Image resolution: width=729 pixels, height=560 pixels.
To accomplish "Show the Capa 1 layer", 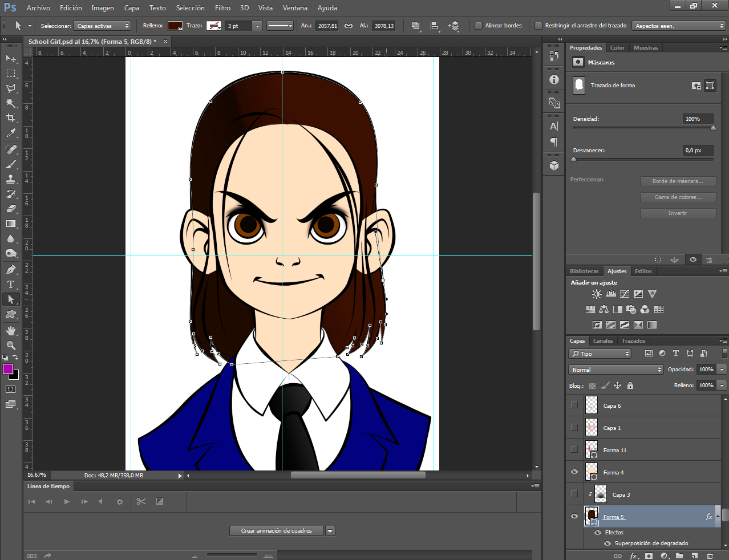I will pos(574,428).
